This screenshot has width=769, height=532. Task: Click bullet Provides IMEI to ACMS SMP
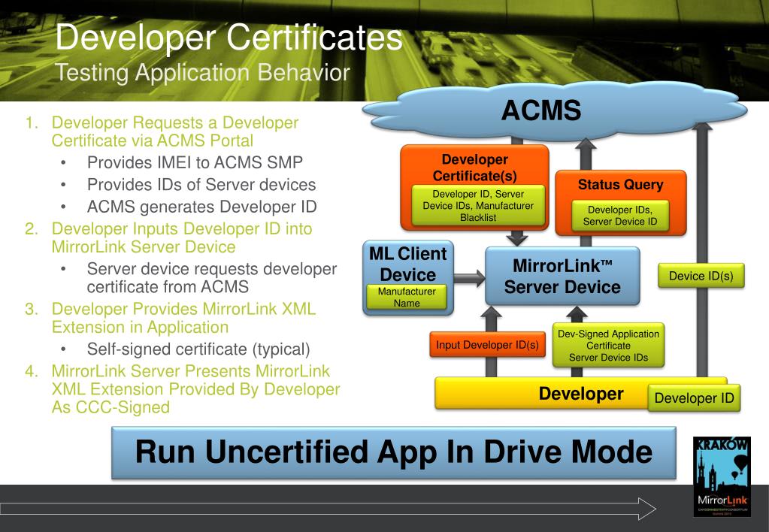pos(195,162)
